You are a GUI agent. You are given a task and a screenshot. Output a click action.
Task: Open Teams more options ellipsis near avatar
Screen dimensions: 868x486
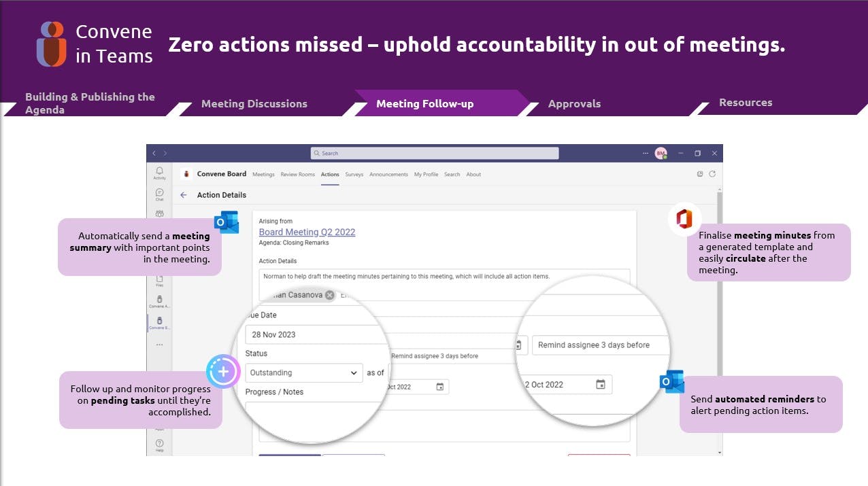pyautogui.click(x=645, y=154)
